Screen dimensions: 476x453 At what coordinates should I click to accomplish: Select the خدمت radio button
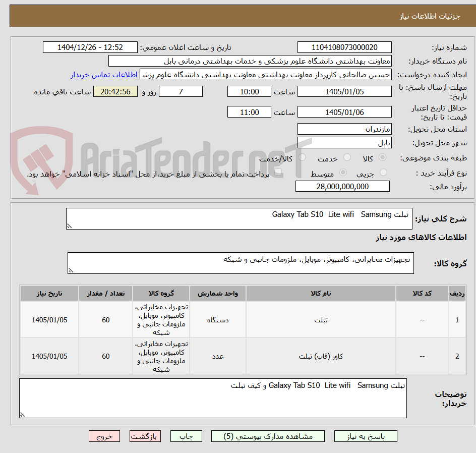point(347,157)
